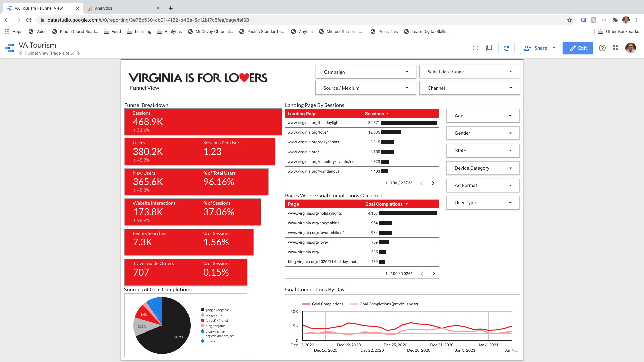Open the Select date range control
The width and height of the screenshot is (644, 362).
pyautogui.click(x=469, y=71)
